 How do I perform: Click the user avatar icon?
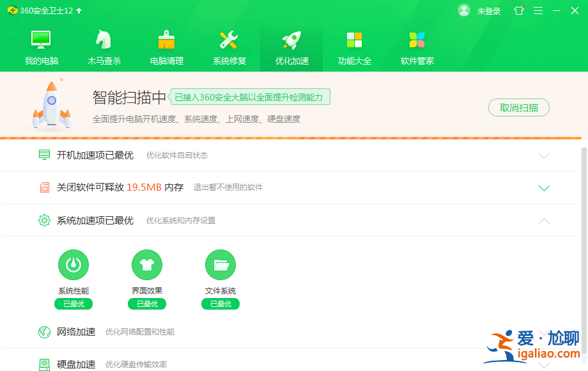[464, 10]
